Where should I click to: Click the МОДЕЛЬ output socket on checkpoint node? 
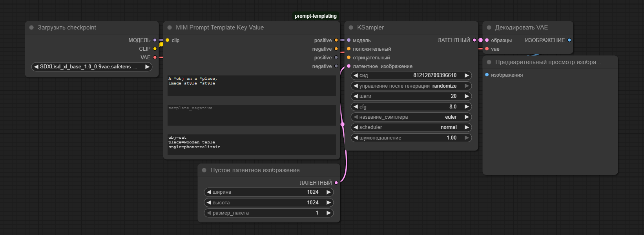[155, 40]
